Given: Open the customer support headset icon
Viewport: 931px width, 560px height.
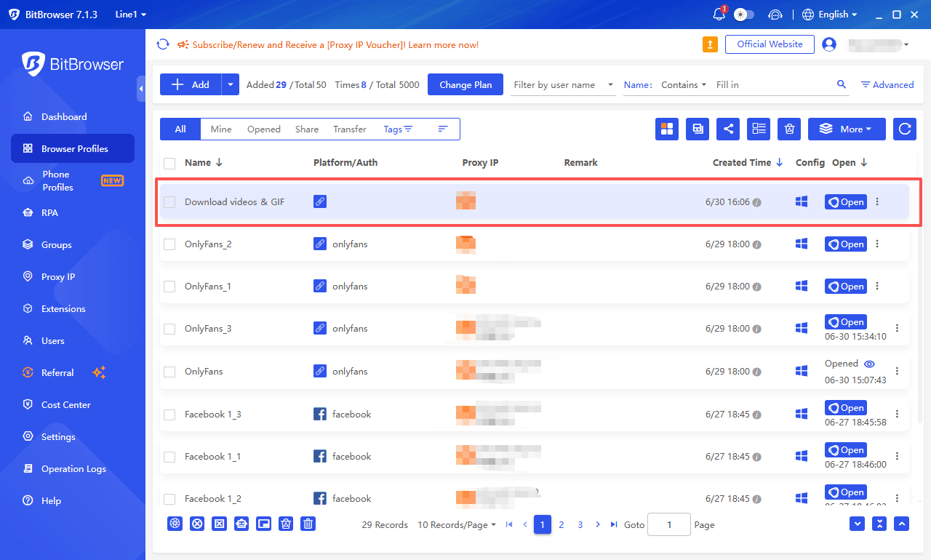Looking at the screenshot, I should [775, 15].
